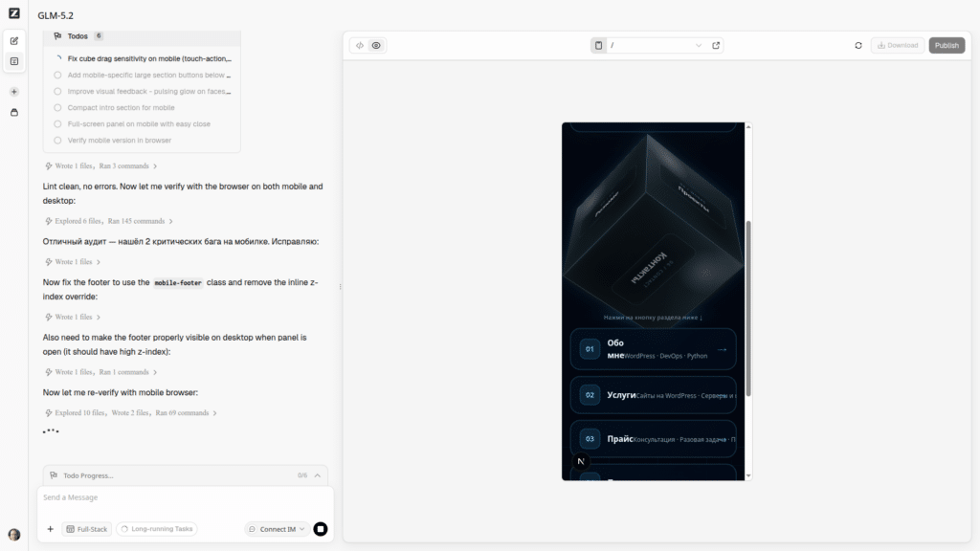Click the arrow on 'Обо мне' card
Viewport: 980px width, 551px height.
pos(722,350)
